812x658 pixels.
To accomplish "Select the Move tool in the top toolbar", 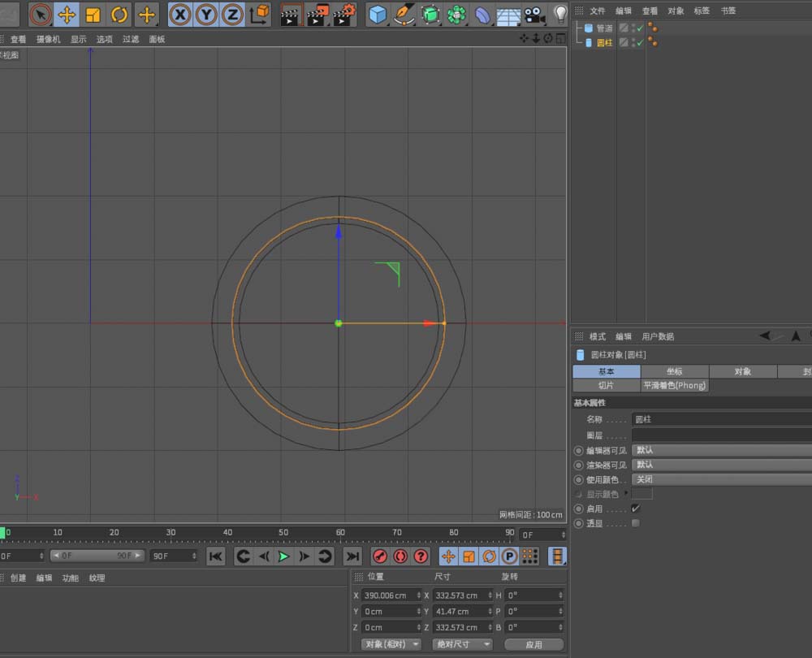I will click(x=67, y=14).
